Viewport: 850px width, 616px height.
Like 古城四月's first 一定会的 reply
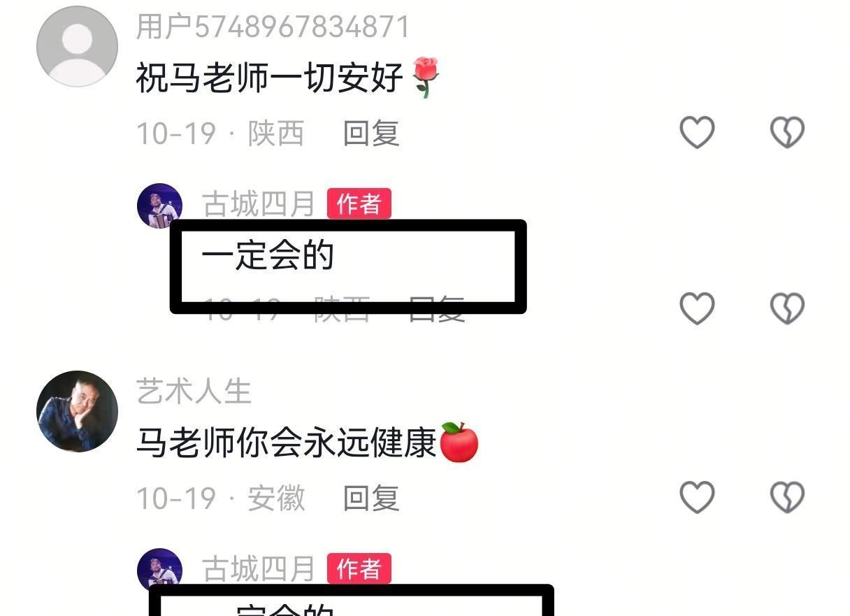[697, 308]
